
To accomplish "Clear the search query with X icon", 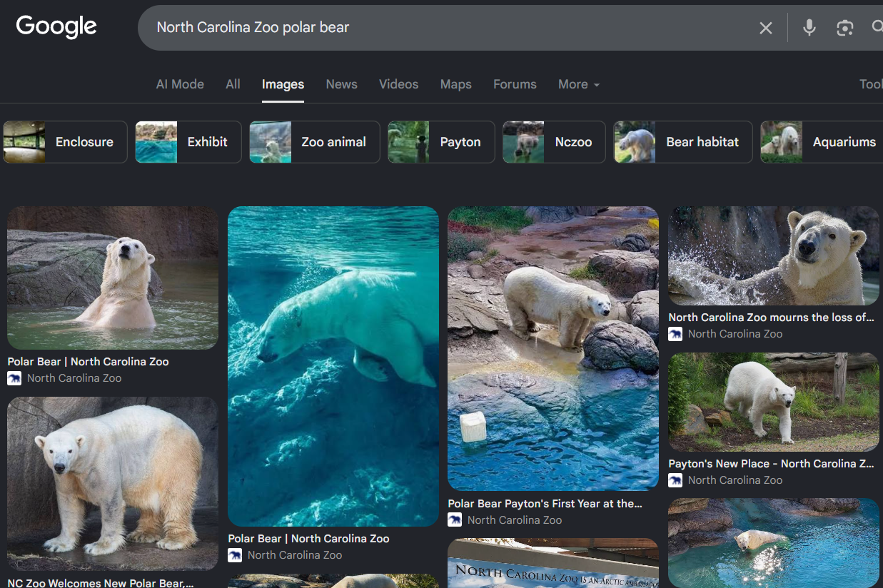I will click(x=765, y=28).
